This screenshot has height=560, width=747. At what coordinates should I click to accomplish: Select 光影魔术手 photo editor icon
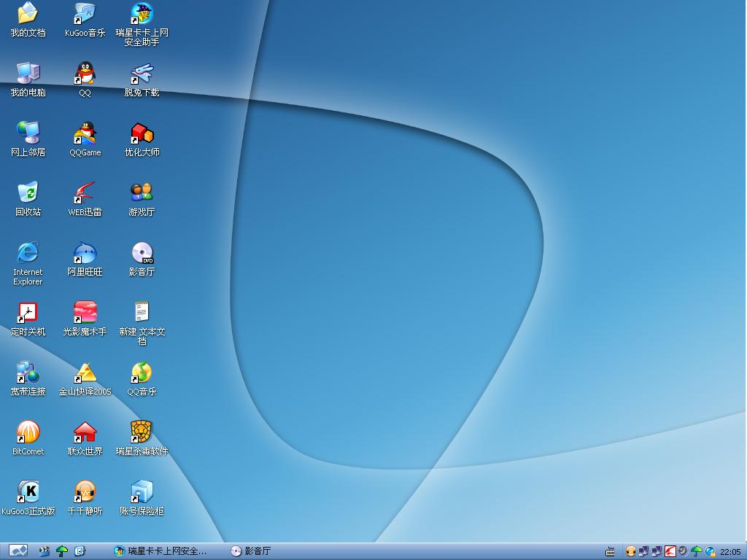[85, 313]
